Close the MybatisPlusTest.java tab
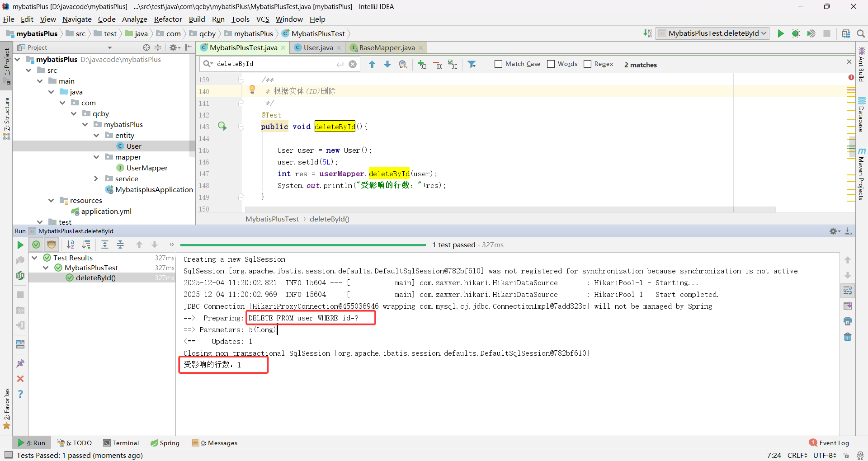This screenshot has height=461, width=868. point(283,48)
